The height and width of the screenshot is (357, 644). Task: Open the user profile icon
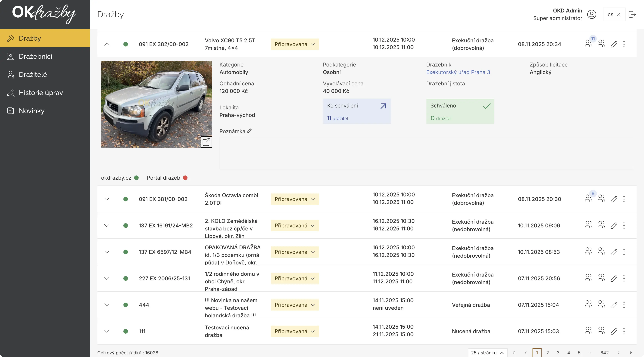click(x=592, y=14)
